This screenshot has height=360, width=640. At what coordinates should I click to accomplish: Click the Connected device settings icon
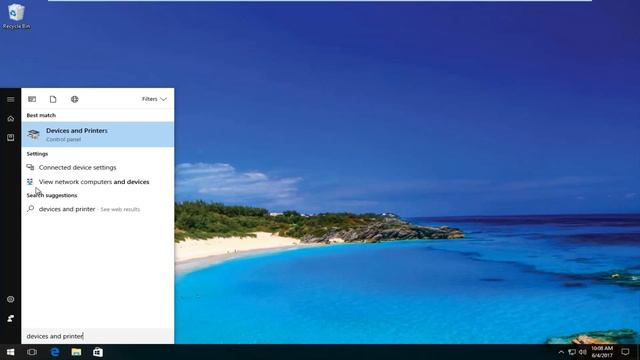pos(30,167)
